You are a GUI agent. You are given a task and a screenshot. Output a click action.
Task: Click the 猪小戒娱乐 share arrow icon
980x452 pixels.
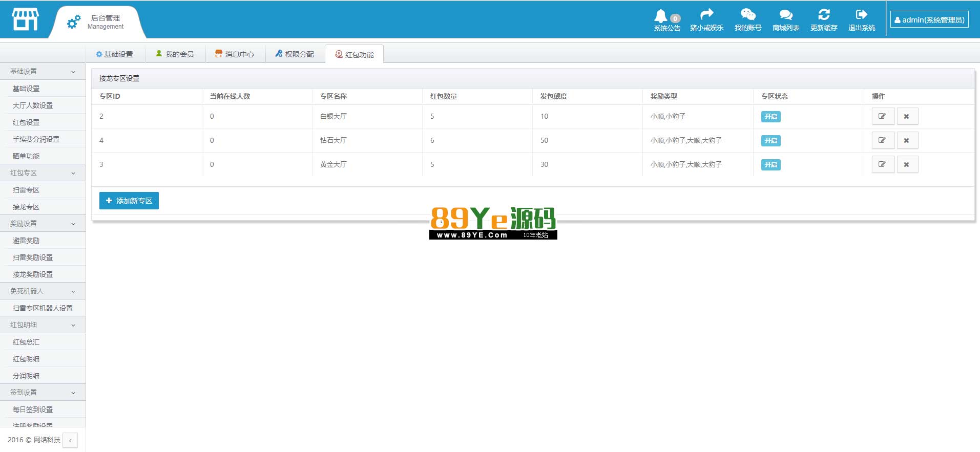(707, 14)
